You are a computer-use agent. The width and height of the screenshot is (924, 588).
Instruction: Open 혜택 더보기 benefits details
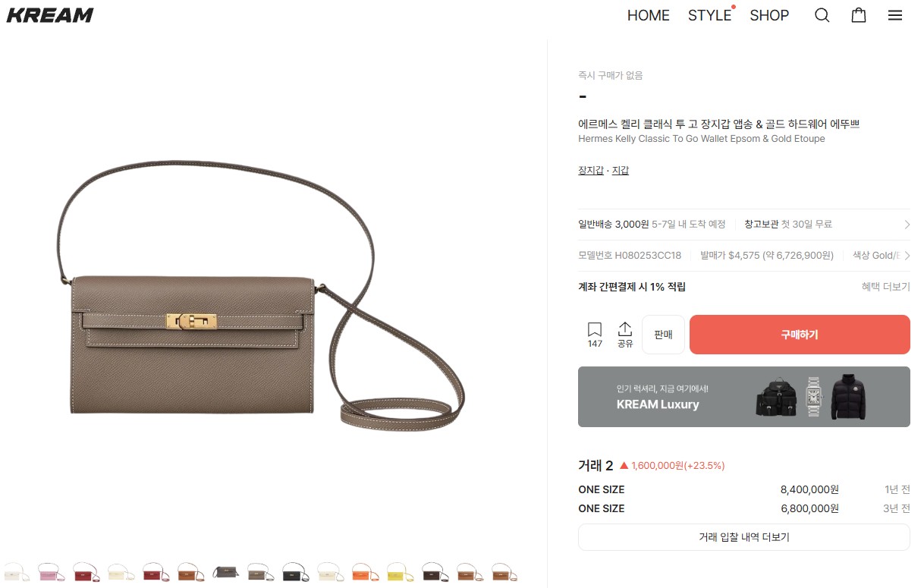pos(885,287)
